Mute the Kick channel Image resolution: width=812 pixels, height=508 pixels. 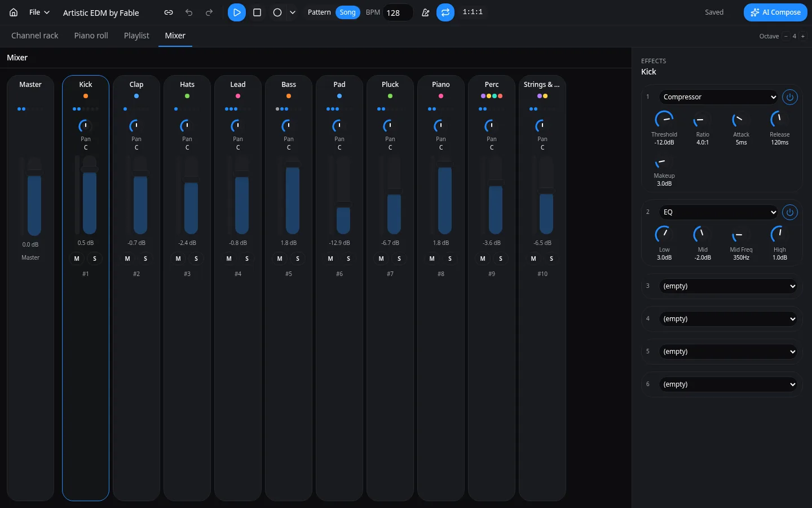77,259
